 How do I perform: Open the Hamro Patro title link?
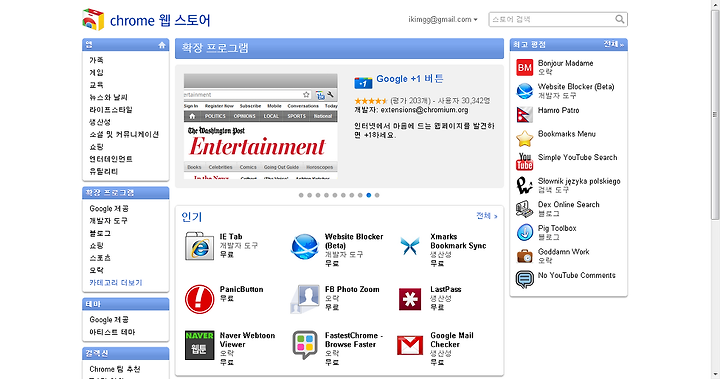pos(558,111)
